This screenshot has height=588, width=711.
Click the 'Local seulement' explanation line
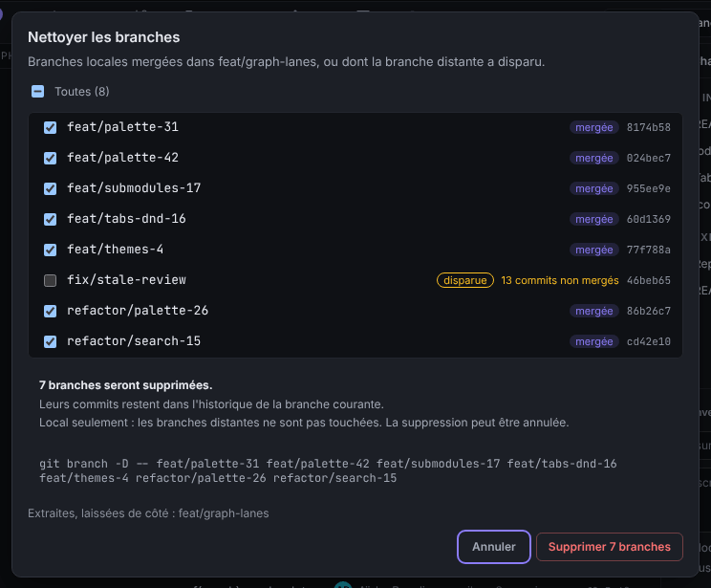point(304,423)
